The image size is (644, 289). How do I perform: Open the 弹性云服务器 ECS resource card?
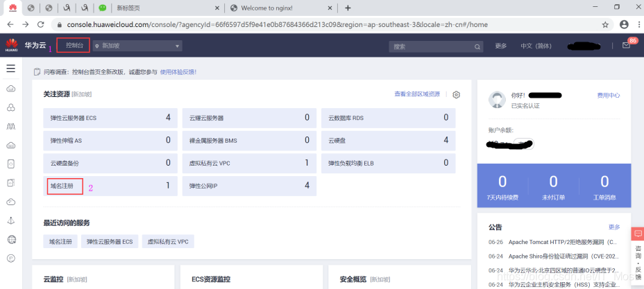click(x=110, y=118)
